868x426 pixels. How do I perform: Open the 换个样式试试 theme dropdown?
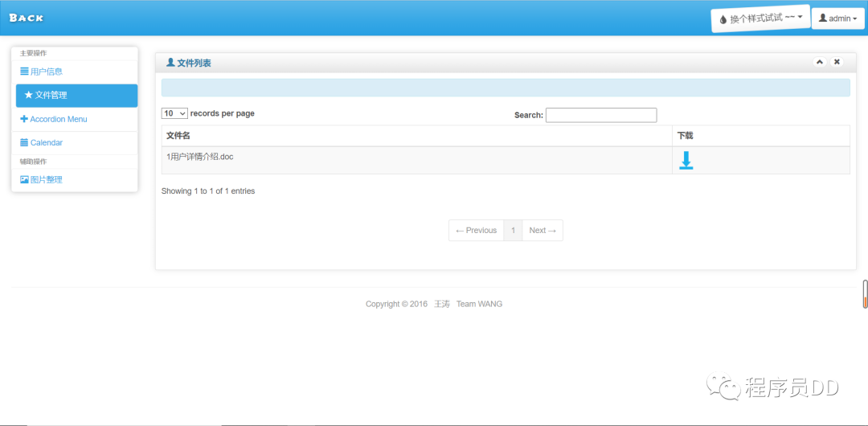(x=760, y=18)
